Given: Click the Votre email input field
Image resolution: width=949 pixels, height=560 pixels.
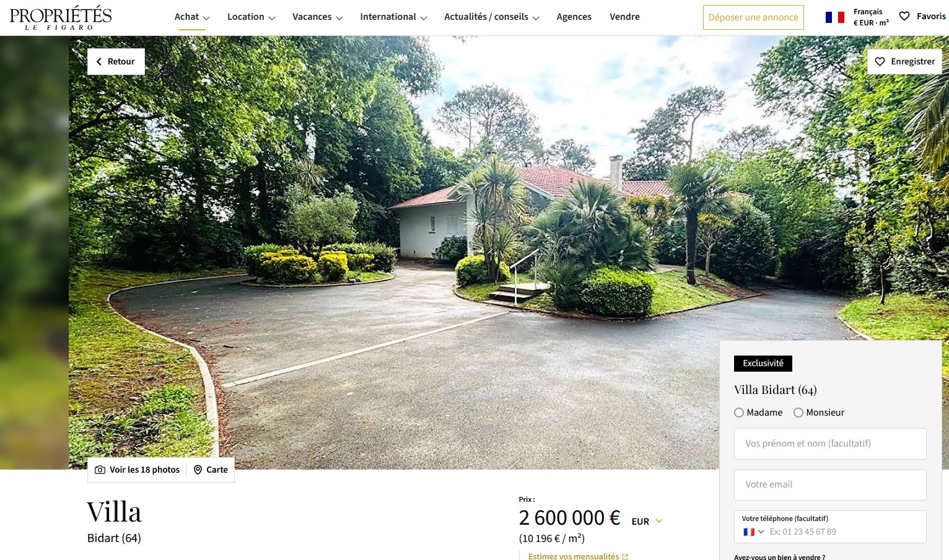Looking at the screenshot, I should click(x=830, y=484).
